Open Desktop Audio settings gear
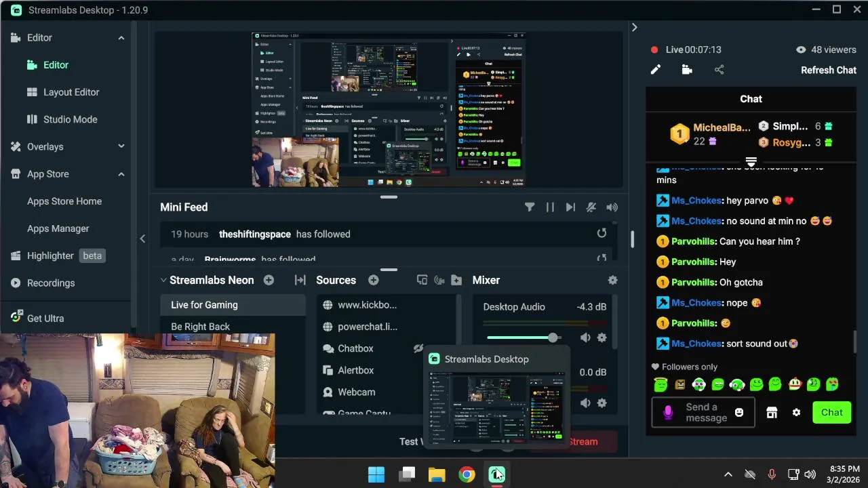The height and width of the screenshot is (488, 868). click(601, 338)
